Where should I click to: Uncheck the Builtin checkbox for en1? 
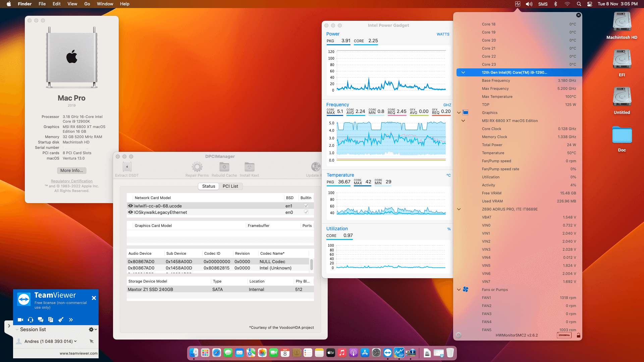coord(306,205)
